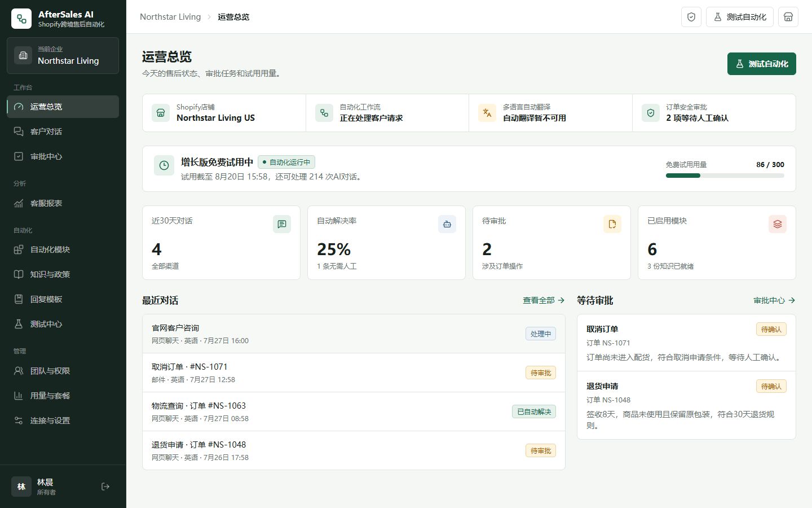Open 客服报表 sidebar item
Viewport: 812px width, 508px height.
pyautogui.click(x=63, y=203)
